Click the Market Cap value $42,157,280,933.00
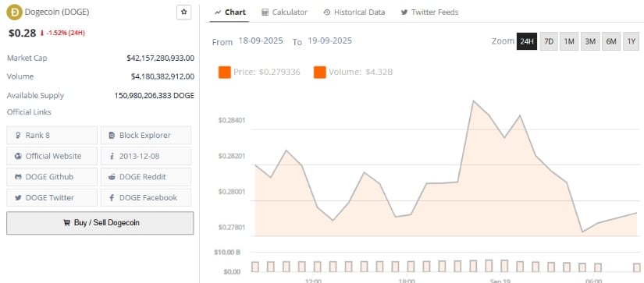Screen dimensions: 644x283 point(161,58)
